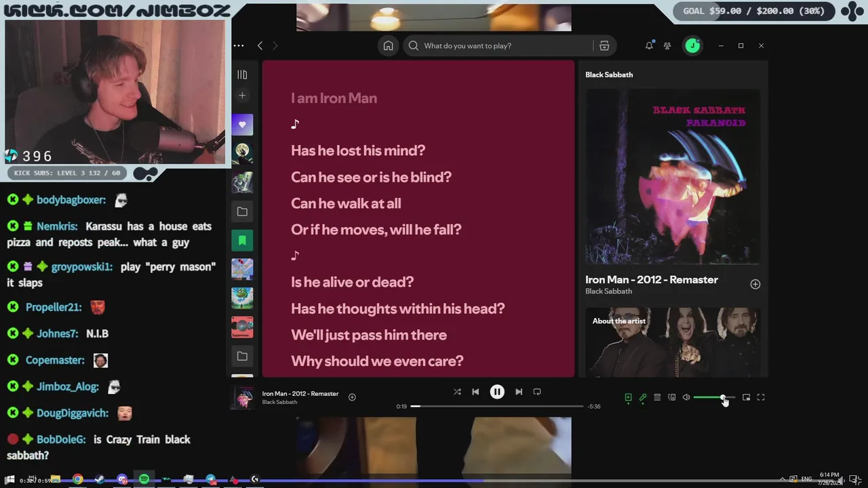Add song to Liked via panel plus icon
Screen dimensions: 868x488
755,284
